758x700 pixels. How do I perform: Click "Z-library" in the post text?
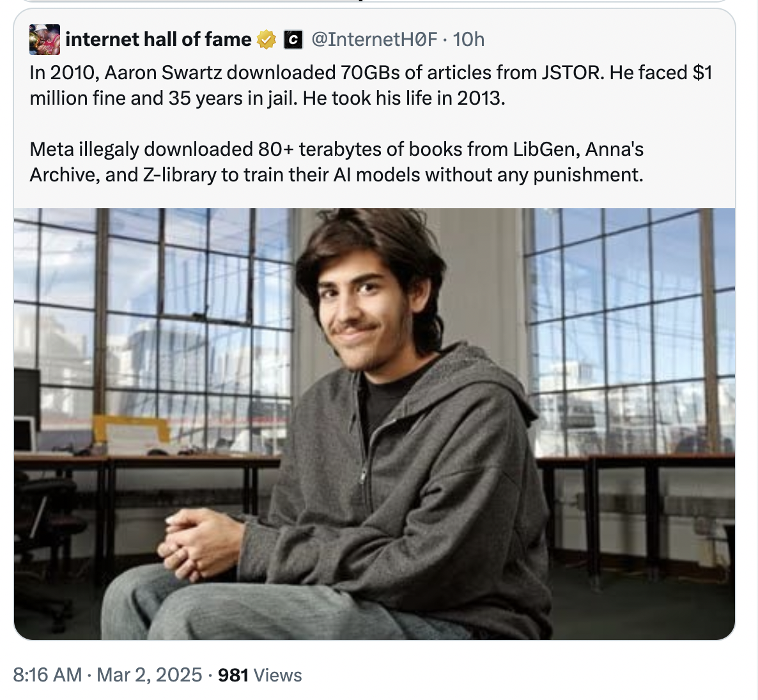(180, 175)
